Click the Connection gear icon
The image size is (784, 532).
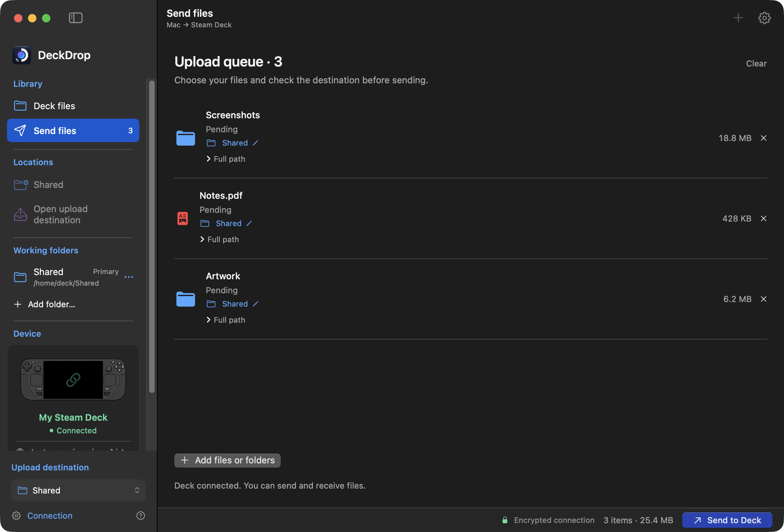coord(16,516)
